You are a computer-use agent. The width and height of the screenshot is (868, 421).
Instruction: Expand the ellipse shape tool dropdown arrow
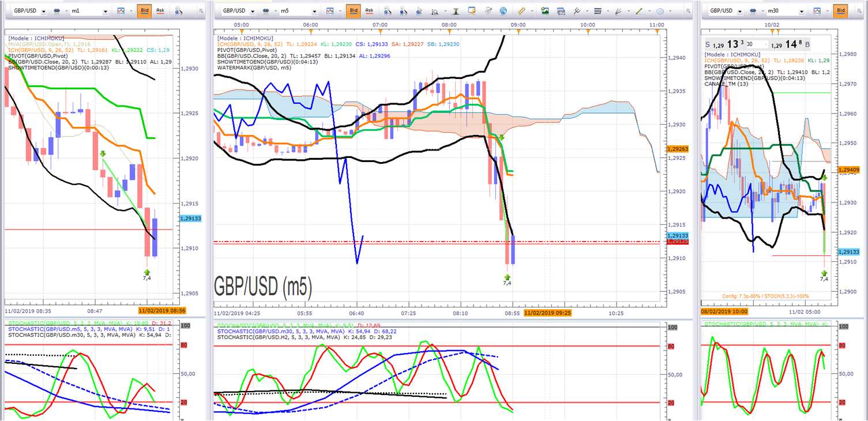click(x=670, y=11)
